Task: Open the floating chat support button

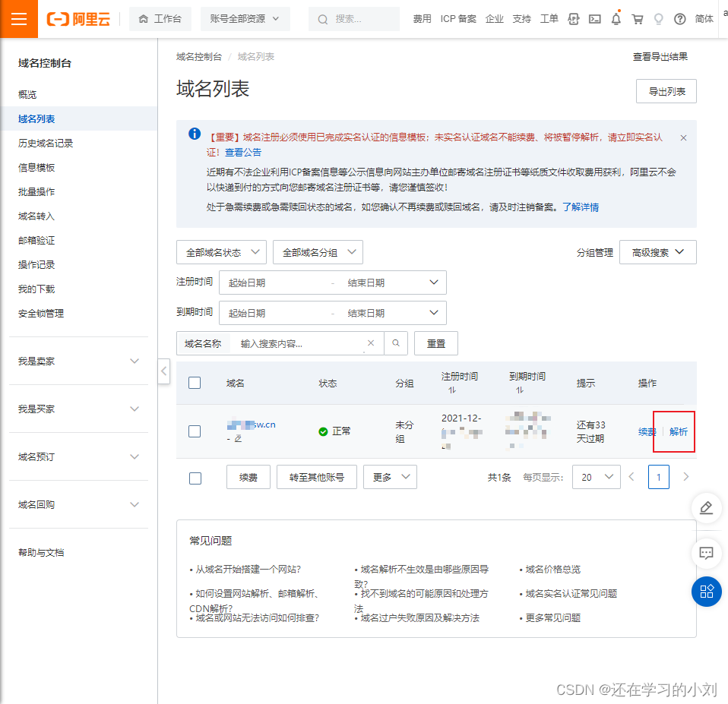Action: click(x=706, y=553)
